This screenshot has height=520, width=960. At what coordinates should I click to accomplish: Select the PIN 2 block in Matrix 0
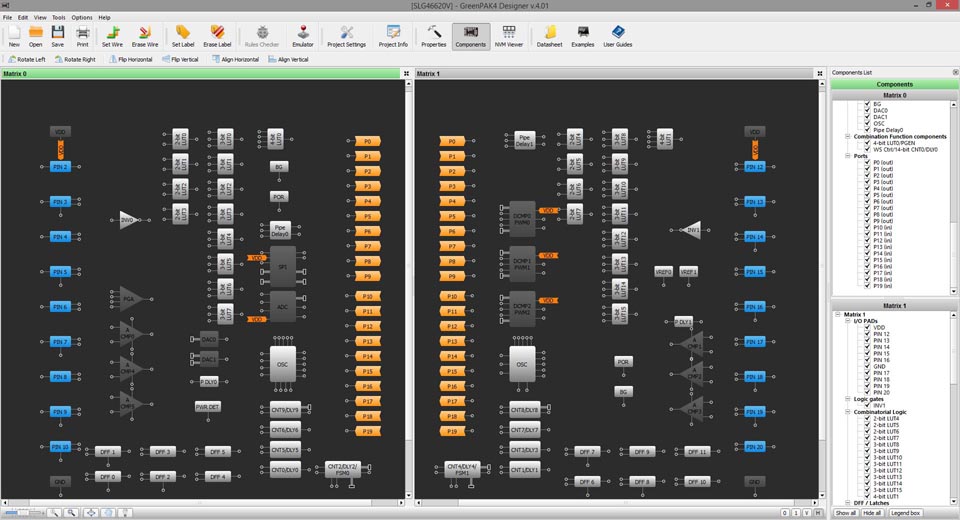[x=60, y=167]
